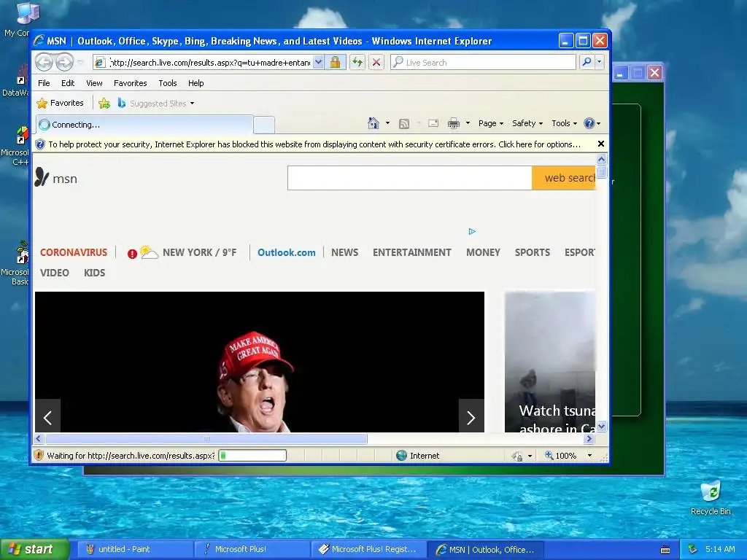Image resolution: width=747 pixels, height=560 pixels.
Task: Click the RSS feeds icon
Action: (x=404, y=124)
